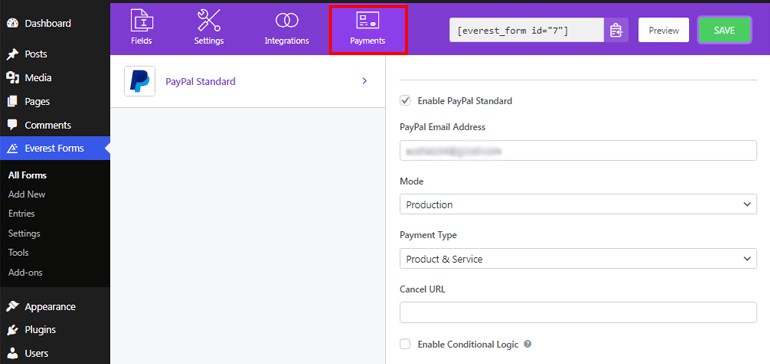770x364 pixels.
Task: Open the Comments menu link
Action: coord(48,125)
